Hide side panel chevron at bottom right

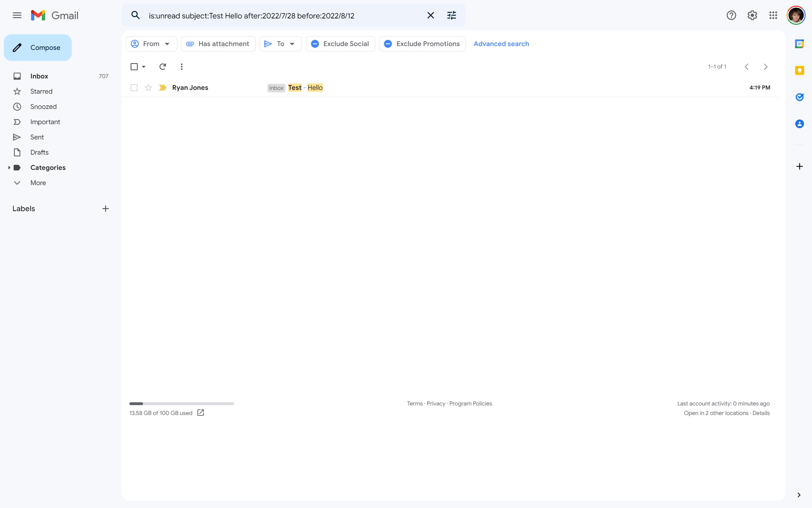799,495
